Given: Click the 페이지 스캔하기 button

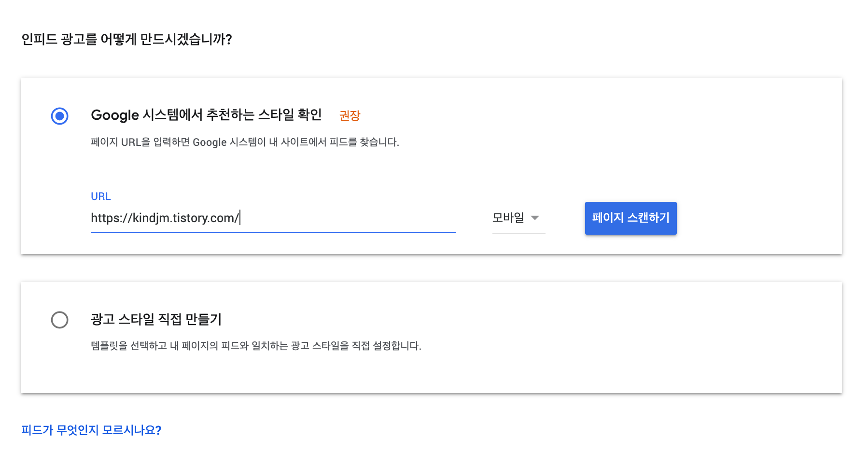Looking at the screenshot, I should [x=630, y=218].
